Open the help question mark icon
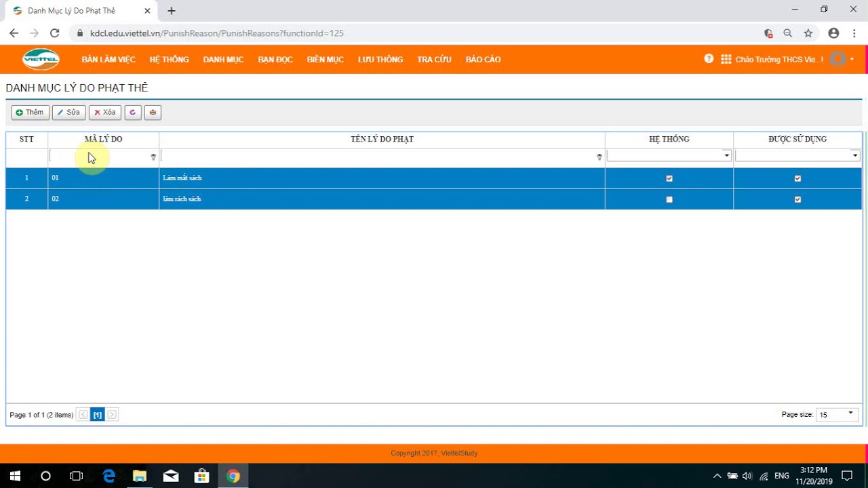Image resolution: width=868 pixels, height=488 pixels. coord(709,59)
